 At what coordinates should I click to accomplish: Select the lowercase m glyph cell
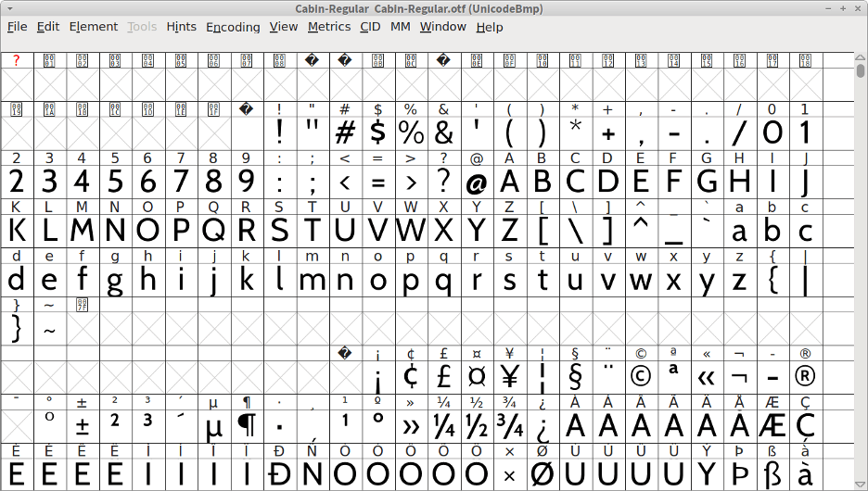click(313, 279)
